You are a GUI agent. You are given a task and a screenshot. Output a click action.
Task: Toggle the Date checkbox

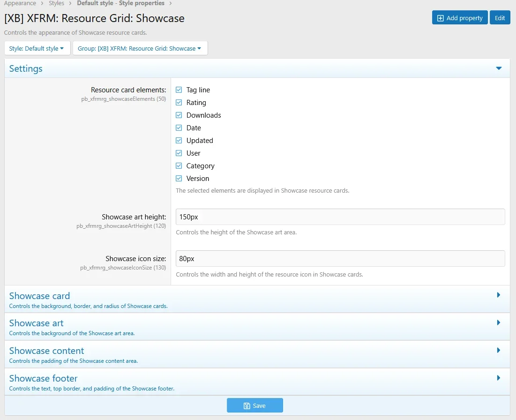(x=179, y=127)
